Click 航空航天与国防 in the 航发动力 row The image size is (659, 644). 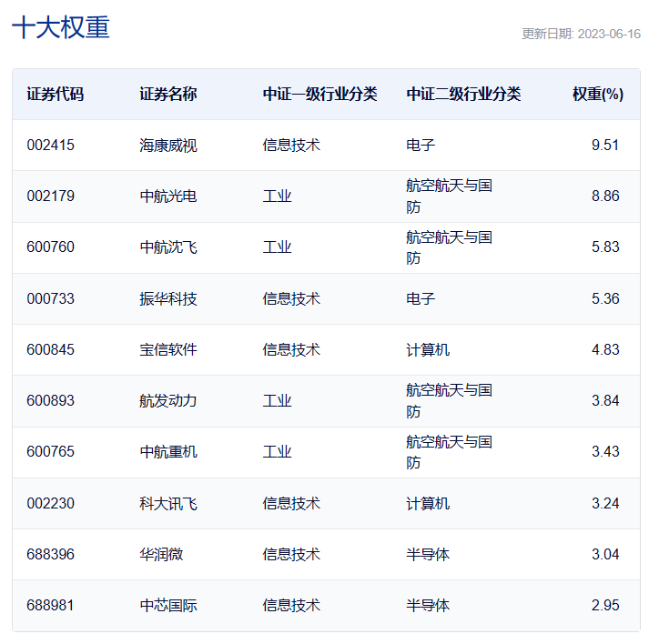pos(450,401)
